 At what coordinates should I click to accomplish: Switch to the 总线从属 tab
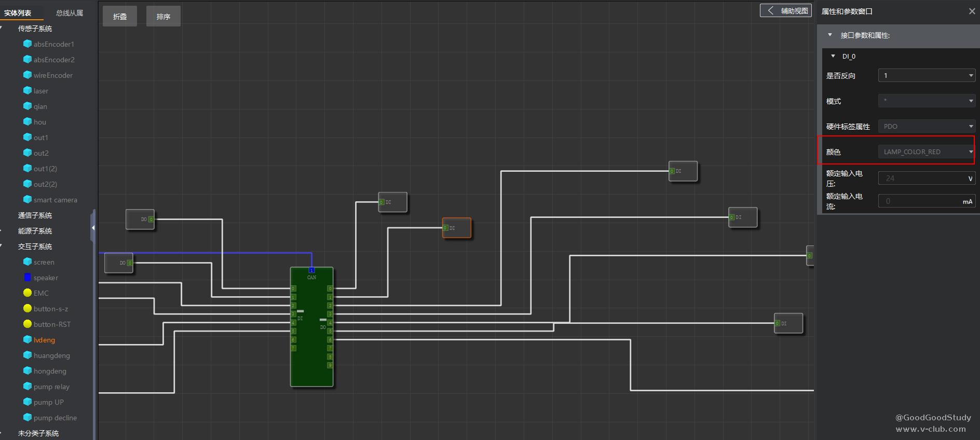(70, 13)
